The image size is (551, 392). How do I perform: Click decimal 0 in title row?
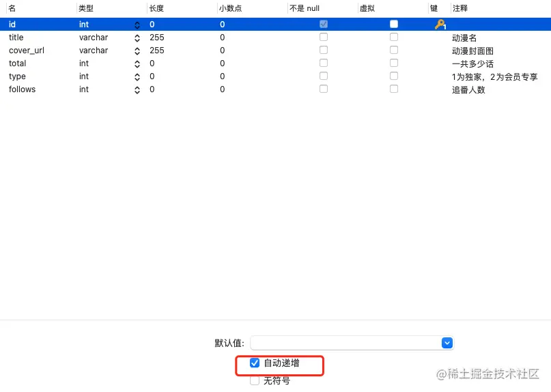(223, 38)
